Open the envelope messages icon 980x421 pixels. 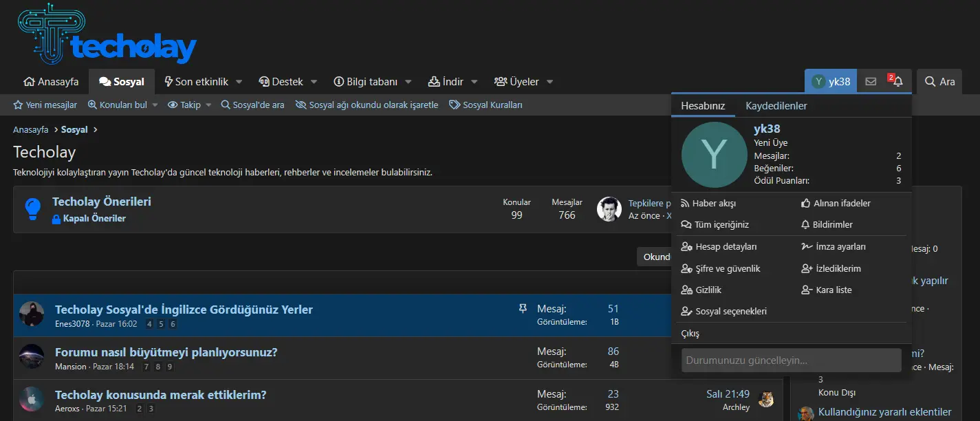pos(871,82)
